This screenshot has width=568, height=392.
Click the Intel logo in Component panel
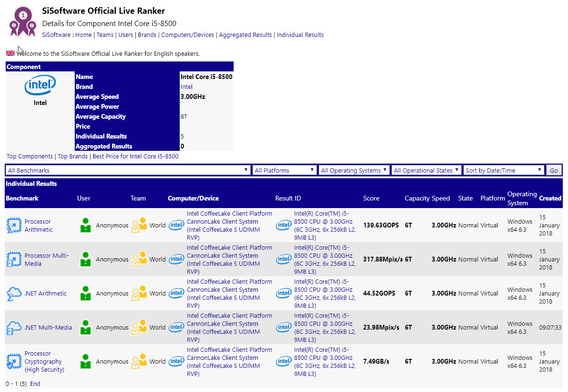[x=40, y=86]
